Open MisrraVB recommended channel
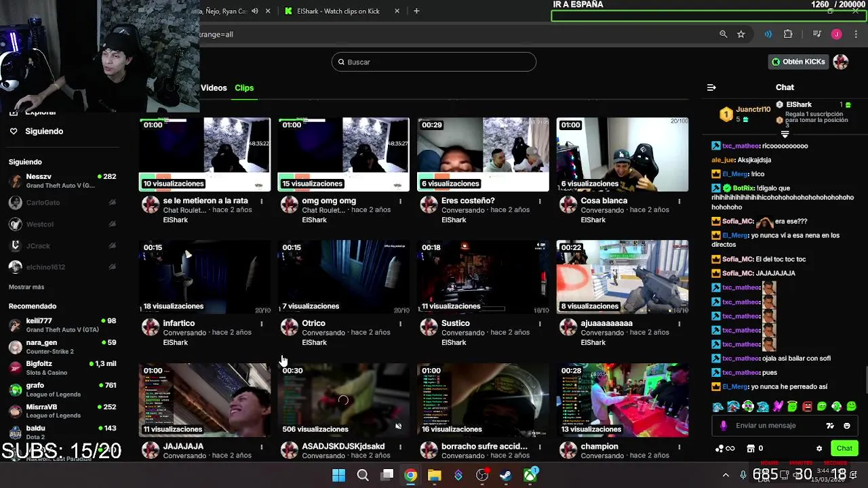The image size is (868, 488). coord(62,411)
